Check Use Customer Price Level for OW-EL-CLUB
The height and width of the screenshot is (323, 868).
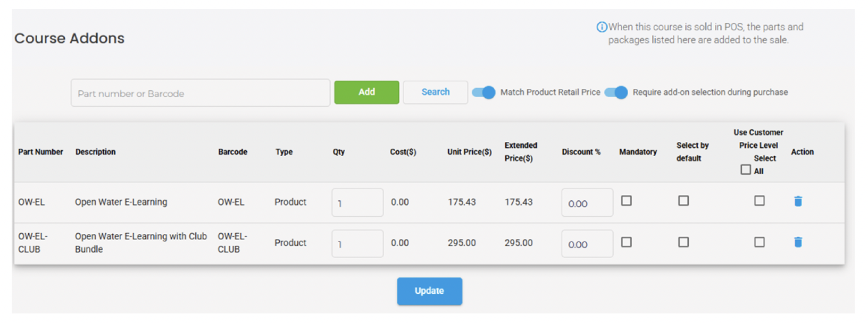tap(759, 242)
